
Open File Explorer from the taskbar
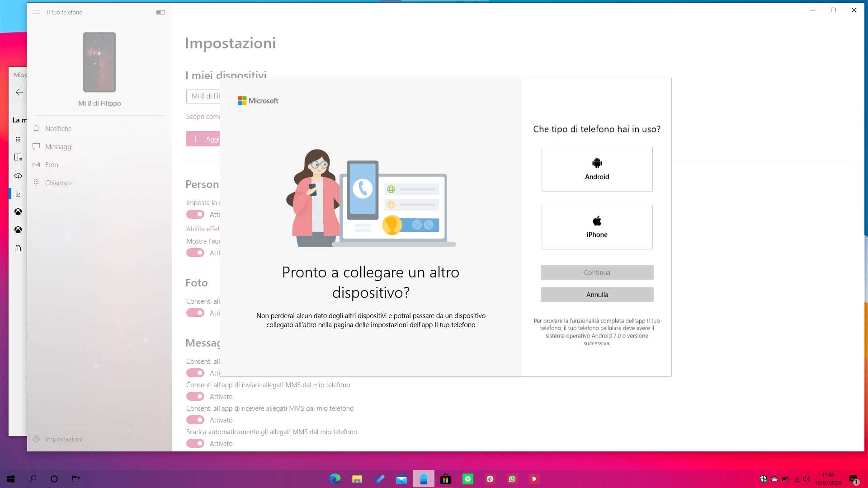click(x=357, y=479)
